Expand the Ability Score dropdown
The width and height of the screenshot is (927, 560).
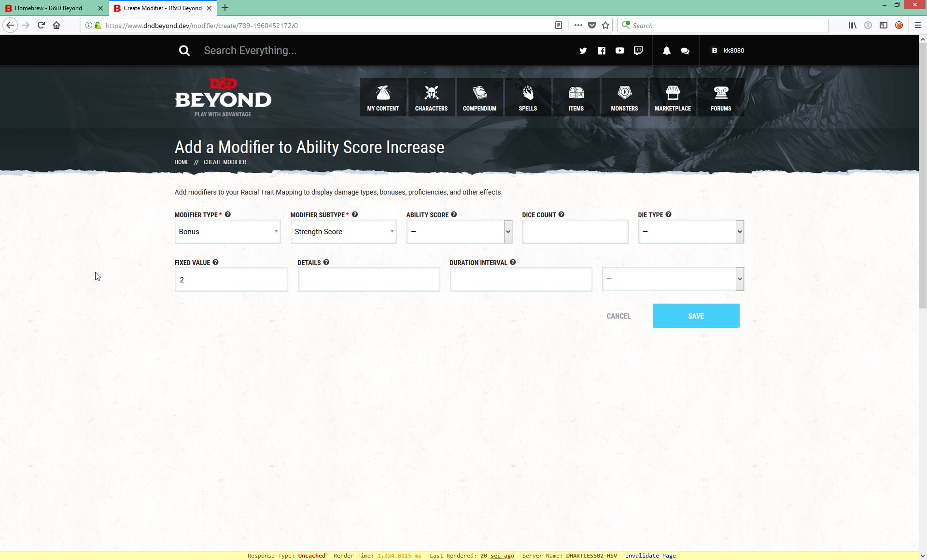coord(459,232)
